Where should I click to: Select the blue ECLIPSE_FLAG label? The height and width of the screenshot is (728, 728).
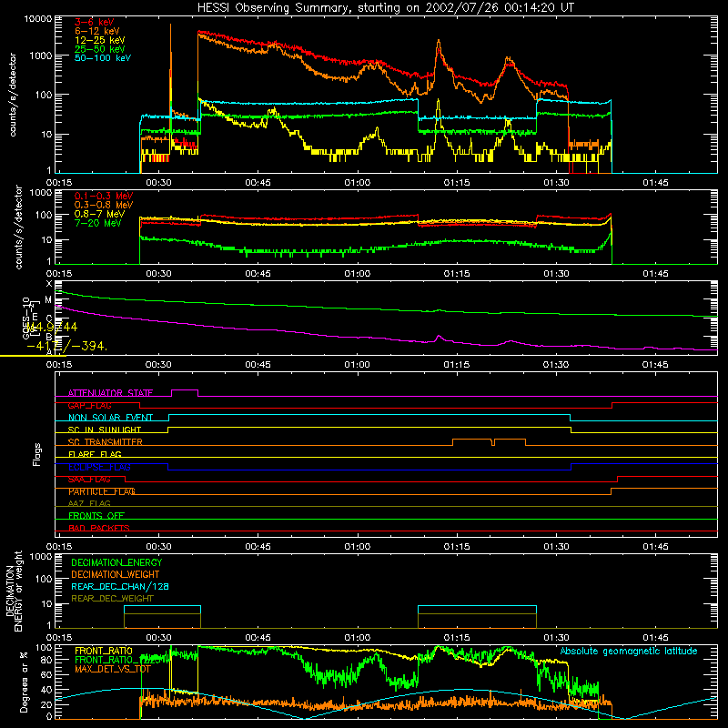tap(99, 467)
